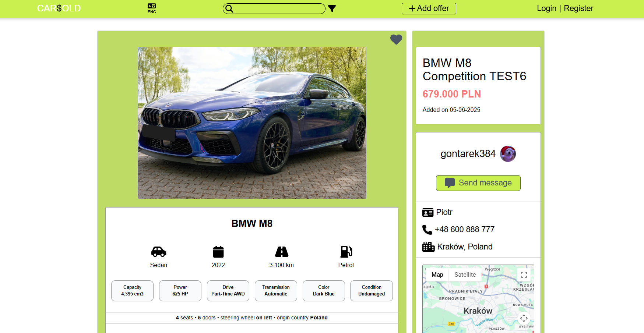Open the Register link
Viewport: 644px width, 333px height.
tap(578, 8)
